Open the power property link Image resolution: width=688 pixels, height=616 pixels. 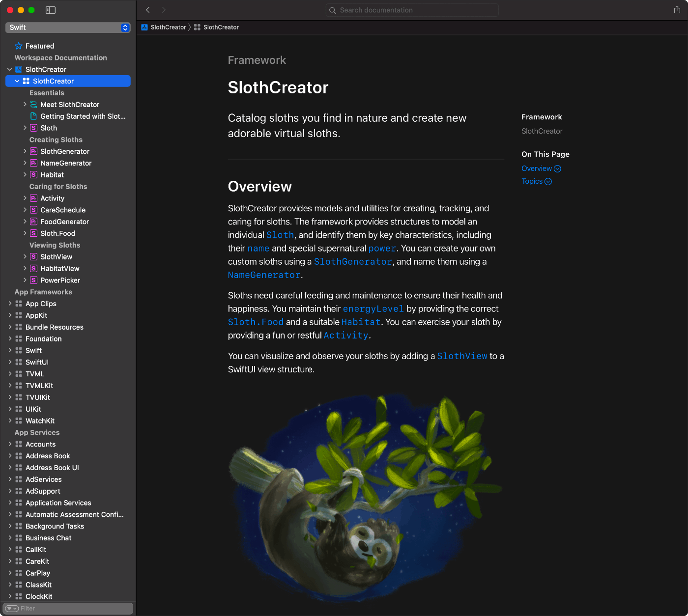[x=382, y=249]
